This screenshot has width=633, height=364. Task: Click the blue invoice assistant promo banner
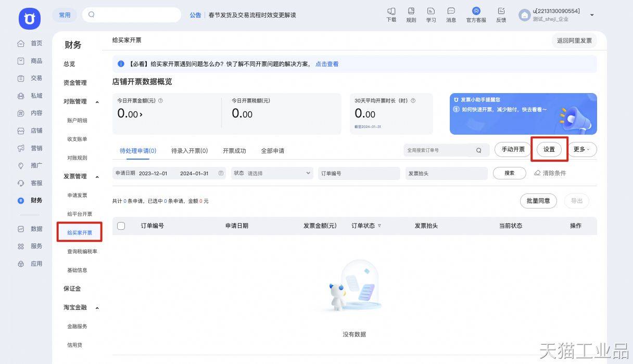click(x=523, y=113)
